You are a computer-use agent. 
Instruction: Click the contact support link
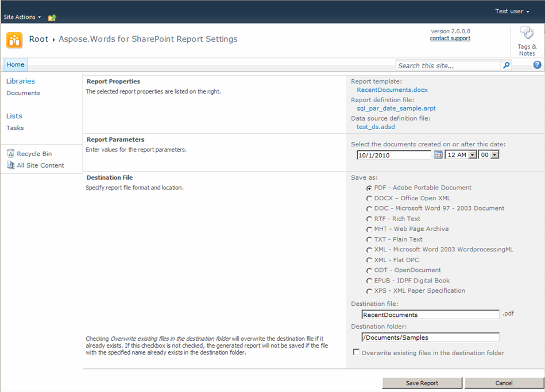coord(450,38)
